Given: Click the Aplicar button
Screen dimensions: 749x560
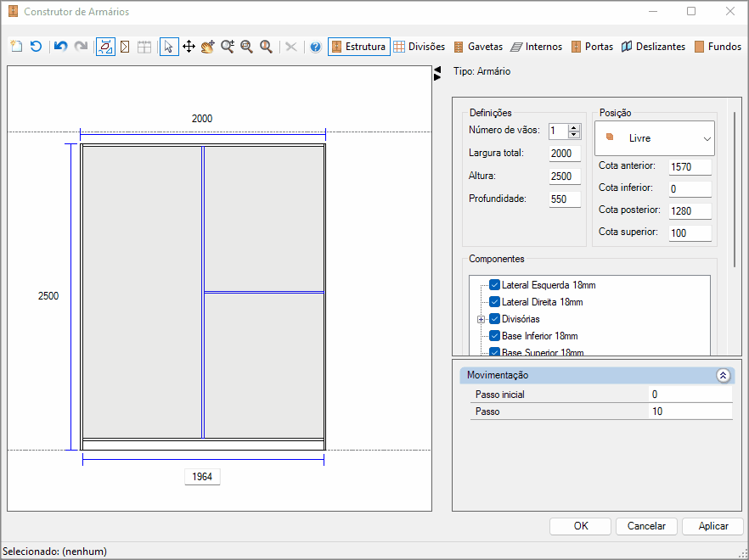Looking at the screenshot, I should point(713,526).
